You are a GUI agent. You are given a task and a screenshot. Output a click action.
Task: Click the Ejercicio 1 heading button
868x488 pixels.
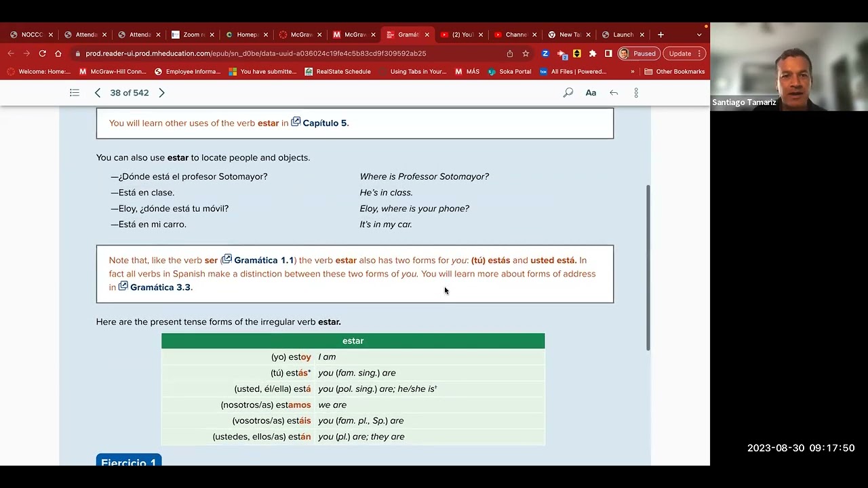[129, 460]
